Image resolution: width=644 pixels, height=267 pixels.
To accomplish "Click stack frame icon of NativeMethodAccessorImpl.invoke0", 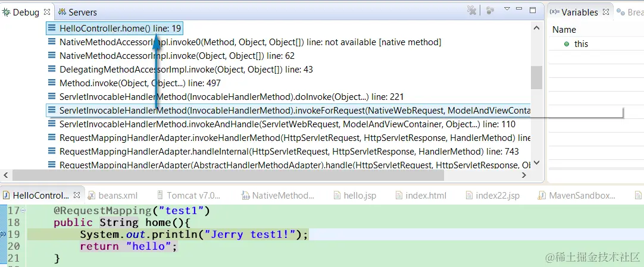I will pyautogui.click(x=52, y=42).
